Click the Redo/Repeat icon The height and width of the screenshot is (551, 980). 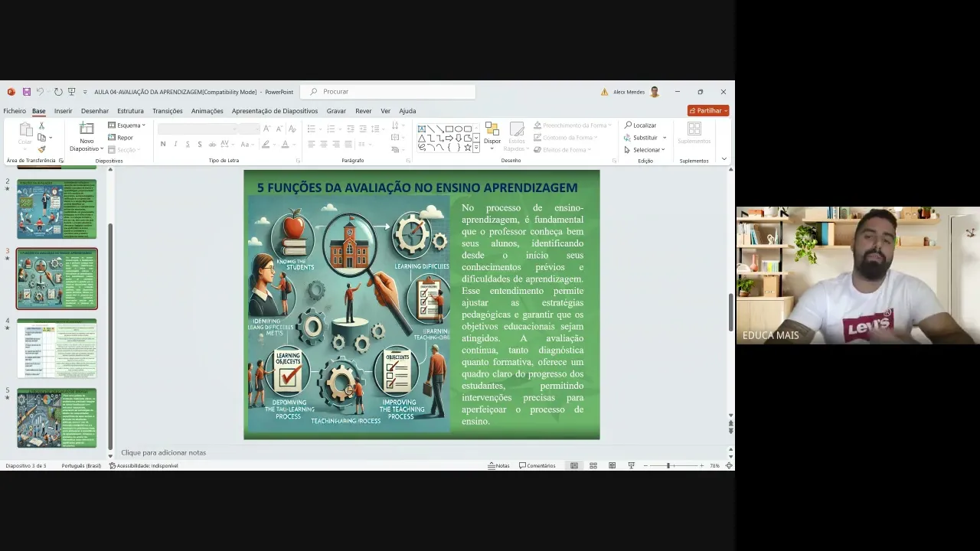click(58, 92)
